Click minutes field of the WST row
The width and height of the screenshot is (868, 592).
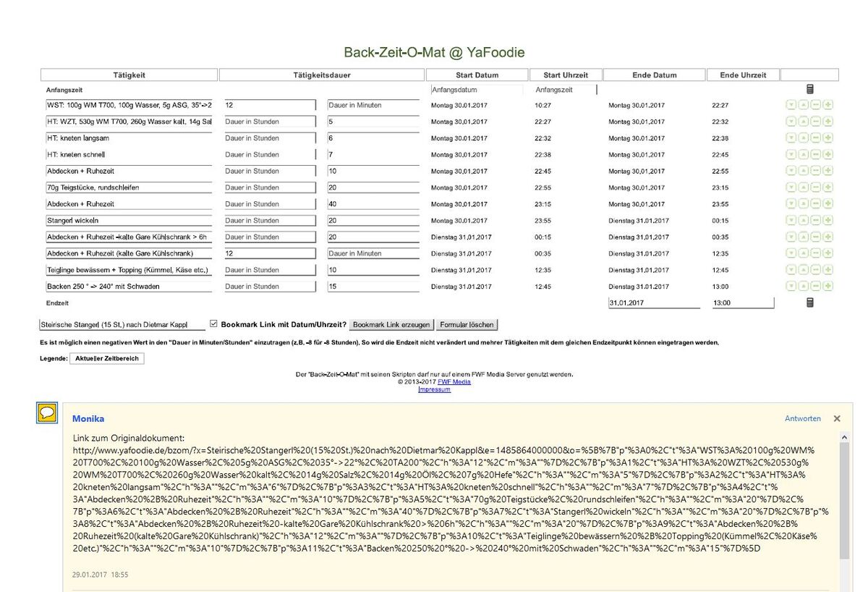click(373, 105)
